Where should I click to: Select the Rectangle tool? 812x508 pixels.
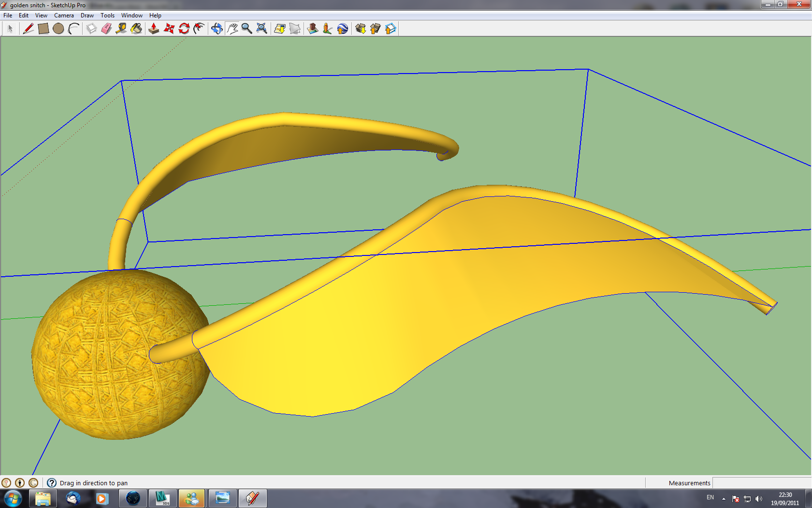(x=43, y=29)
